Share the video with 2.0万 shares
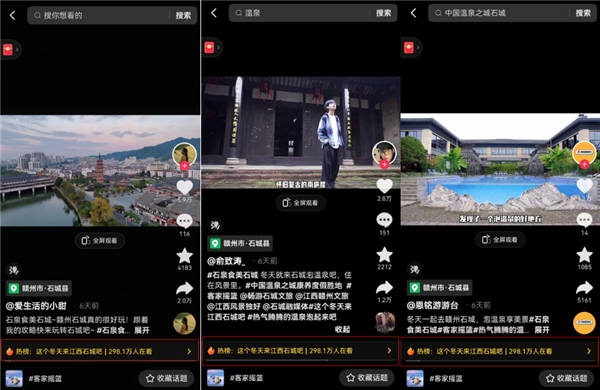This screenshot has width=600, height=390. [184, 289]
